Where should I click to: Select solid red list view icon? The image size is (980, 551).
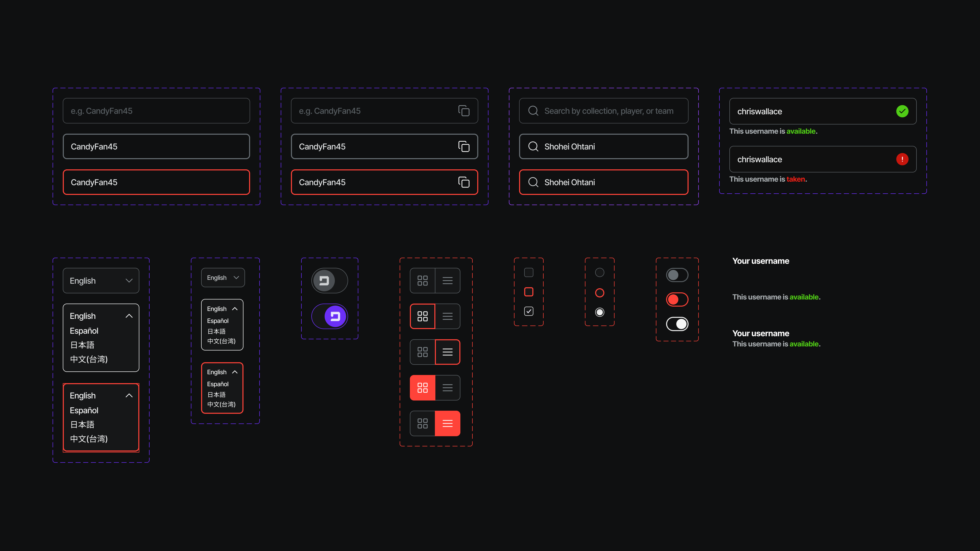click(x=447, y=423)
